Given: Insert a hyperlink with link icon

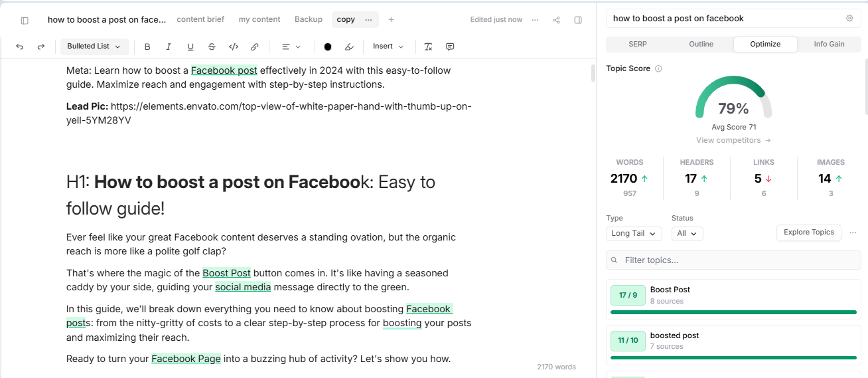Looking at the screenshot, I should coord(255,47).
